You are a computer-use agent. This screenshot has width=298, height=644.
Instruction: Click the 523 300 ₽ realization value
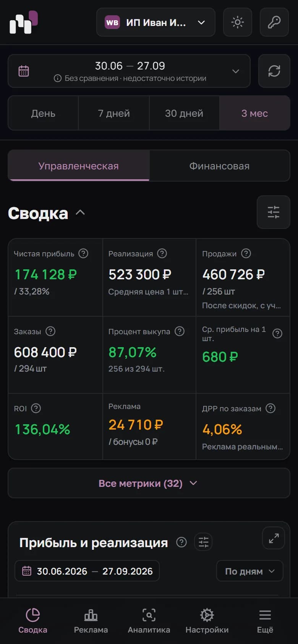(140, 274)
